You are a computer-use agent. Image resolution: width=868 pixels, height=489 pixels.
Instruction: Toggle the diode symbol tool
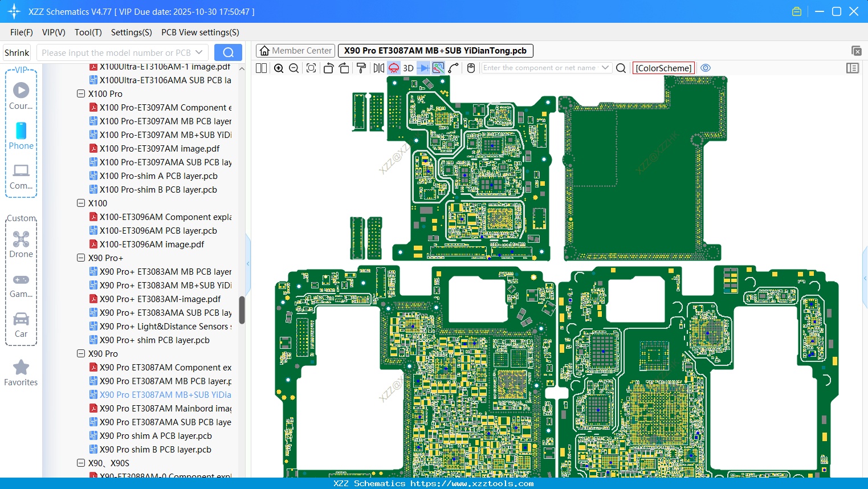click(x=423, y=68)
